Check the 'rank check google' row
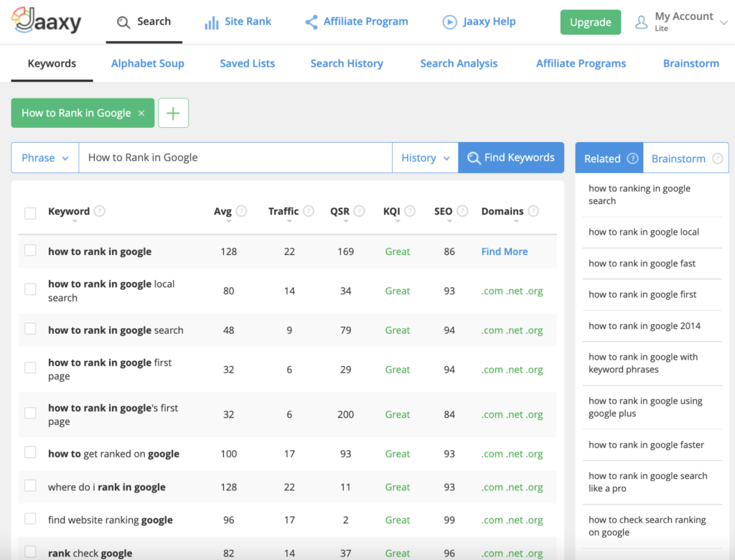Image resolution: width=735 pixels, height=560 pixels. 30,551
